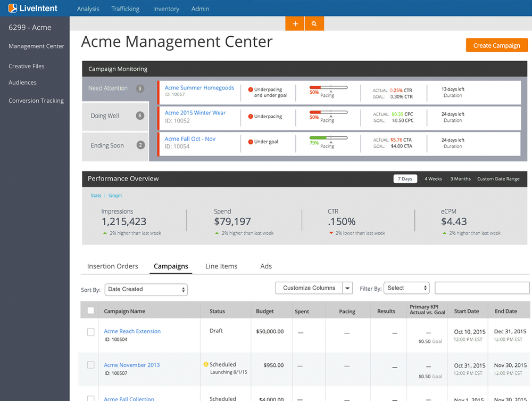Switch to the Line Items tab
Image resolution: width=532 pixels, height=401 pixels.
tap(221, 266)
